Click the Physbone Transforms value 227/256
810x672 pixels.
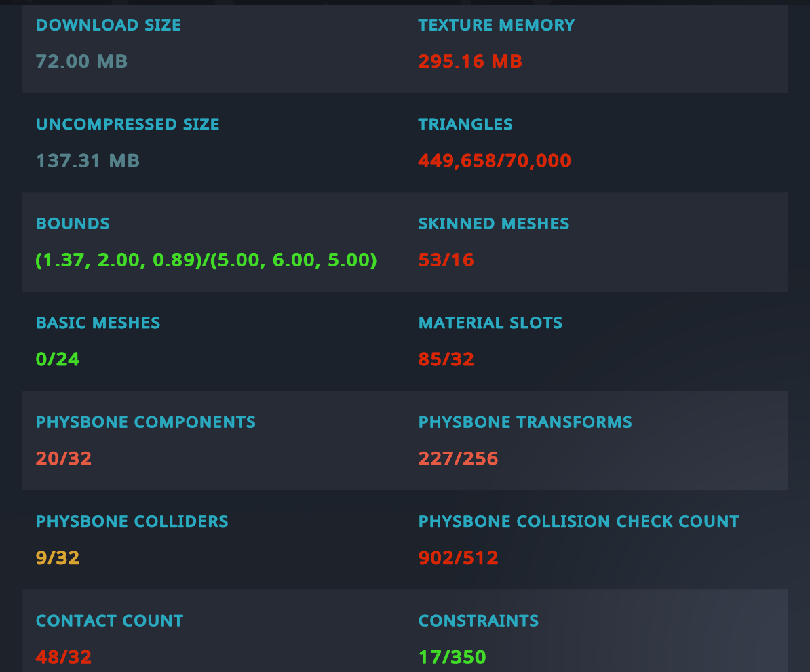pyautogui.click(x=458, y=459)
